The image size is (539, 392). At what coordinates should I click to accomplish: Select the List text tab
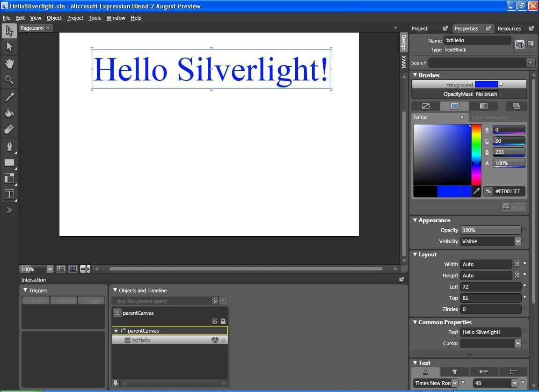pos(513,372)
